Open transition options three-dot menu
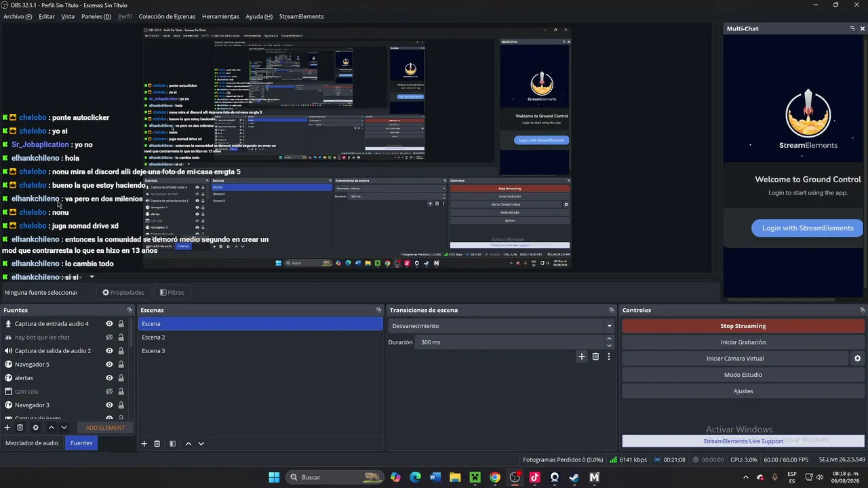Image resolution: width=868 pixels, height=488 pixels. click(x=608, y=357)
